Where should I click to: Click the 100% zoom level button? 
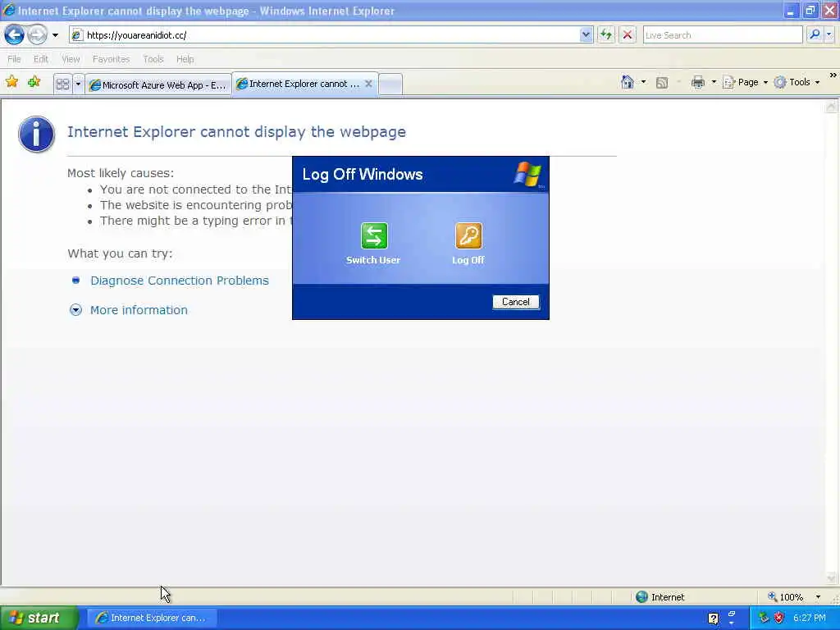(786, 597)
